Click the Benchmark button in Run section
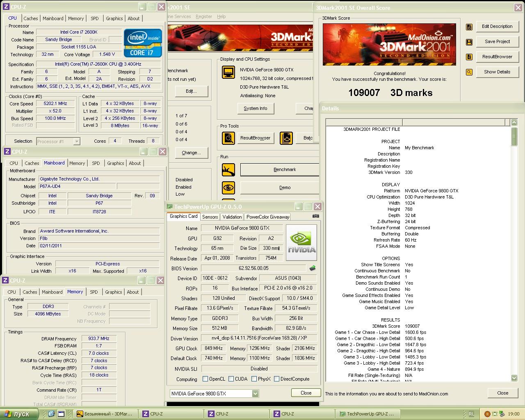The width and height of the screenshot is (525, 420). tap(279, 169)
